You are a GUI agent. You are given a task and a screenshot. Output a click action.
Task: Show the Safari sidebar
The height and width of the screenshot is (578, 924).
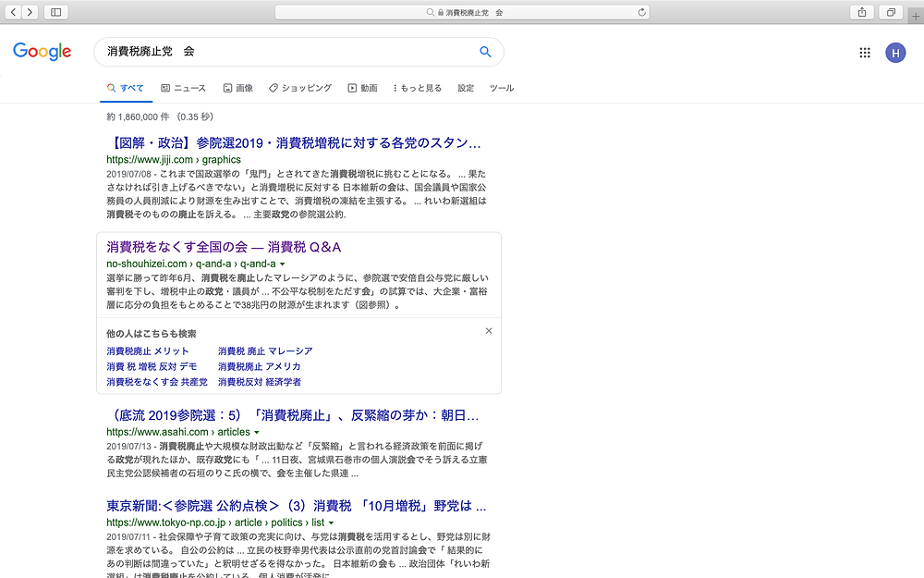pyautogui.click(x=56, y=12)
